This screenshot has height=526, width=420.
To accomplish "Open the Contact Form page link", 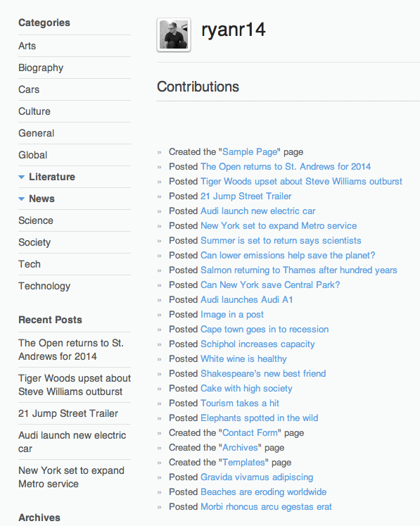I will pos(250,433).
